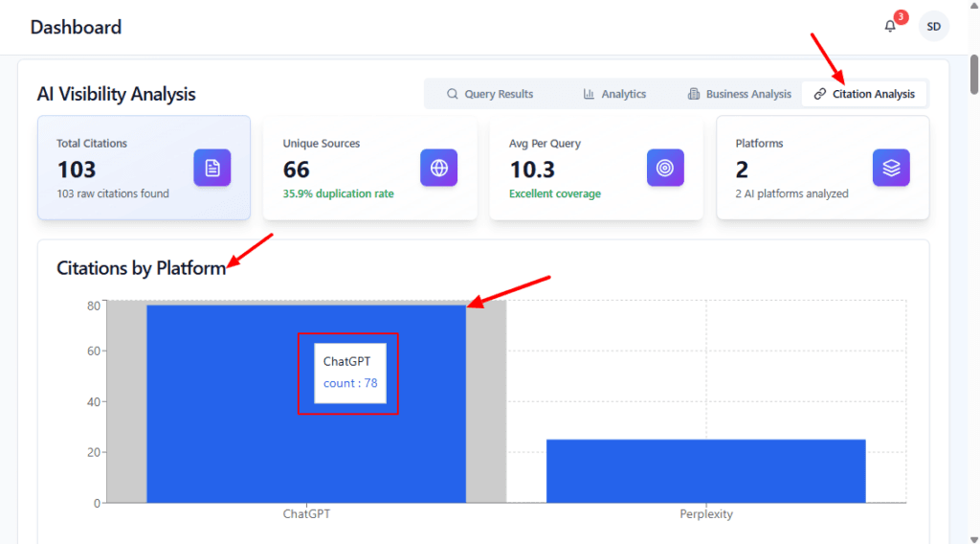The height and width of the screenshot is (544, 980).
Task: Click the magnifier icon in Query Results tab
Action: point(453,94)
